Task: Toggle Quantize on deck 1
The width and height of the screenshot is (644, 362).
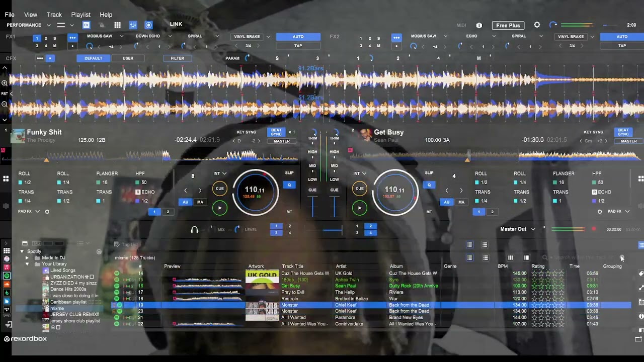Action: pos(289,185)
